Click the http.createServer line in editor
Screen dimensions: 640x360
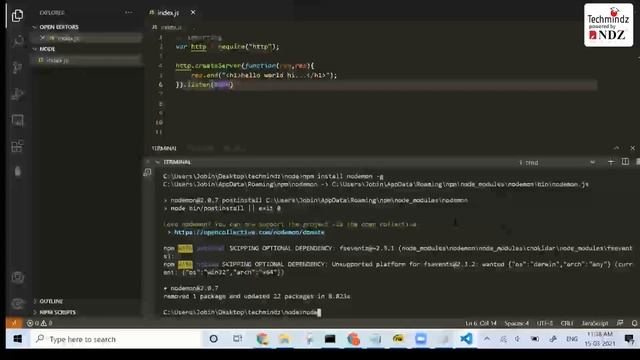coord(245,66)
